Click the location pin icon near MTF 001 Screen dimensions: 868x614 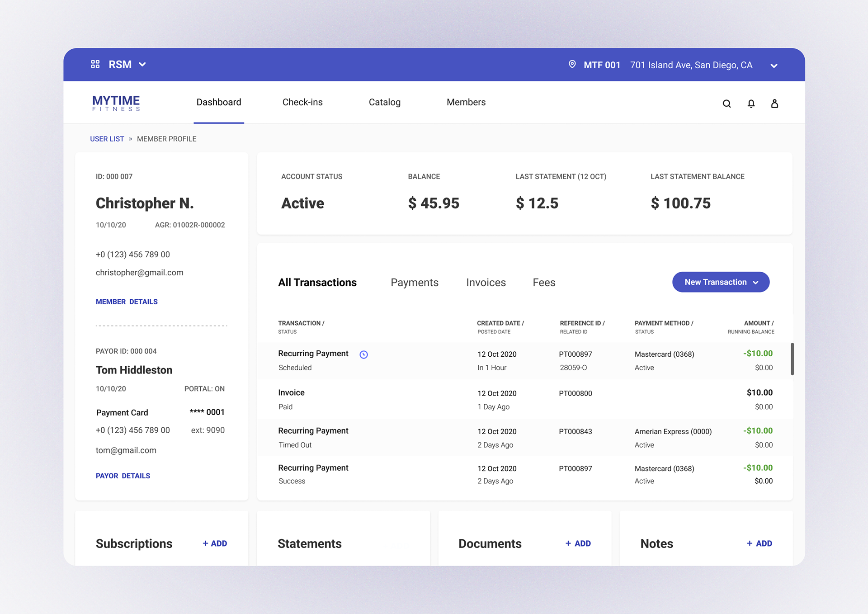[572, 64]
